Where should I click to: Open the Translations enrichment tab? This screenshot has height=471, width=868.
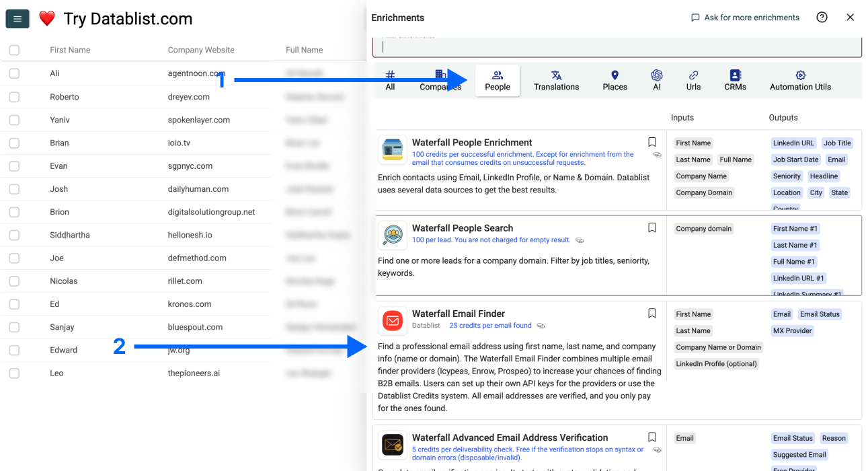(x=556, y=81)
